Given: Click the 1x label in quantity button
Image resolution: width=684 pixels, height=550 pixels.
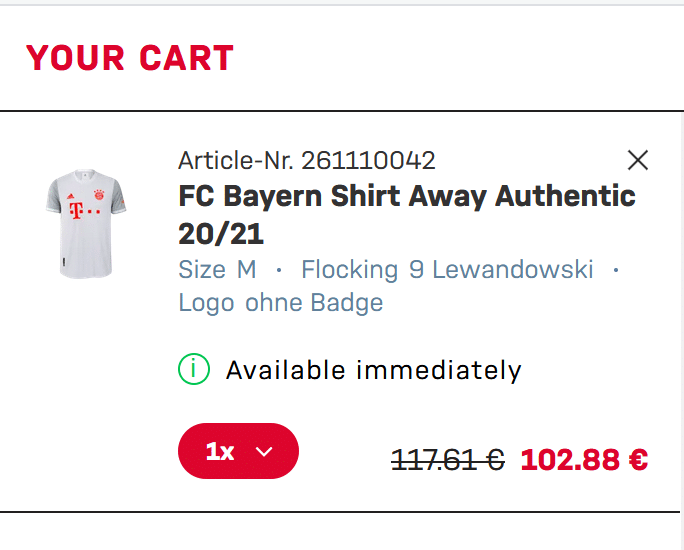Looking at the screenshot, I should coord(220,452).
